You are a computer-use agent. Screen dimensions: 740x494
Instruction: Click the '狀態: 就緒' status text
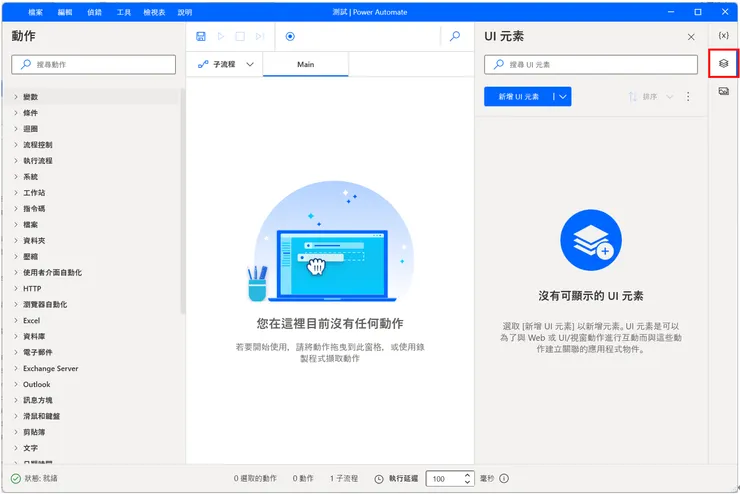(41, 478)
